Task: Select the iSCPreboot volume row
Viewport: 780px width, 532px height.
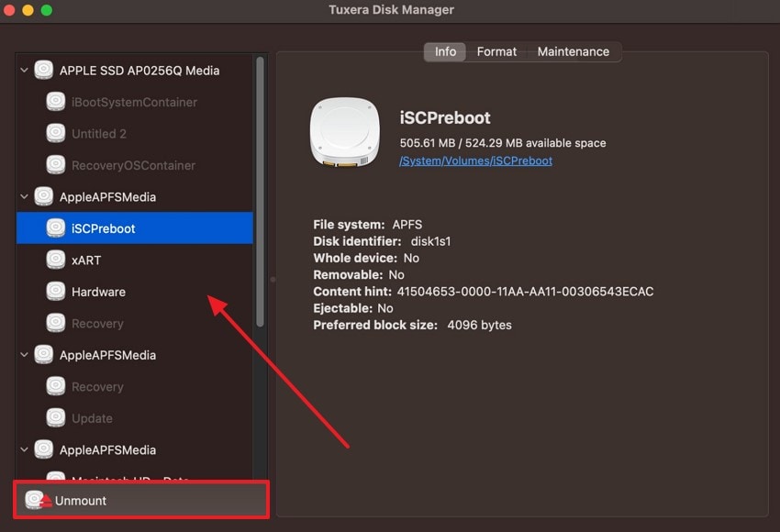Action: click(134, 228)
